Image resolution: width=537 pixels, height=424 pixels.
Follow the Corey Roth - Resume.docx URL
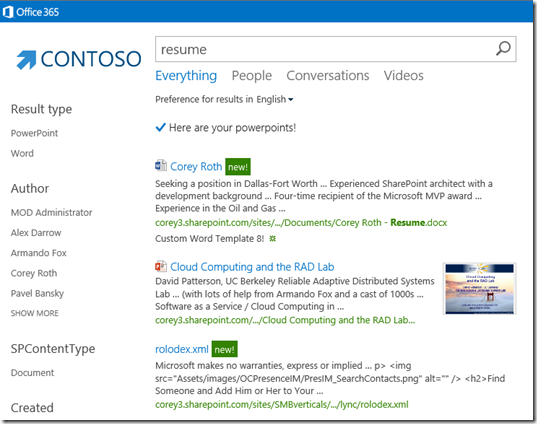pyautogui.click(x=301, y=223)
